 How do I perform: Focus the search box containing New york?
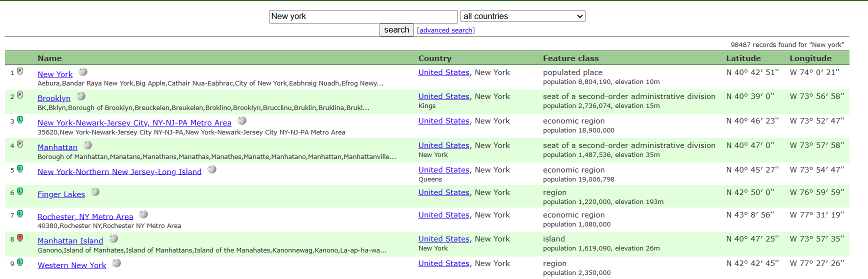tap(363, 16)
